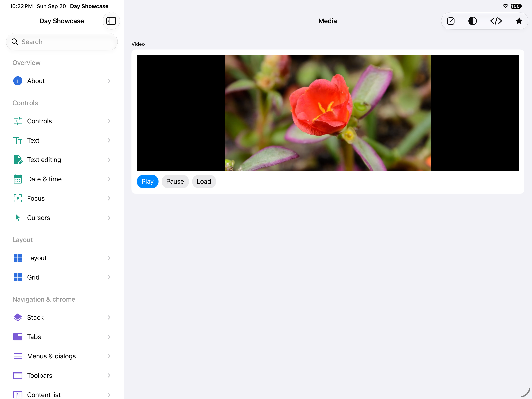
Task: Open the Date & time section
Action: tap(62, 179)
